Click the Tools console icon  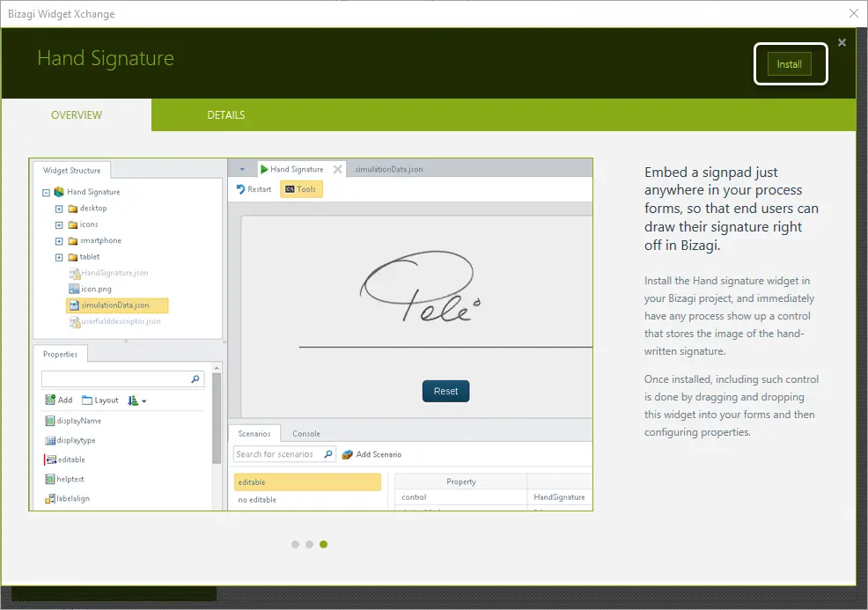pos(290,189)
